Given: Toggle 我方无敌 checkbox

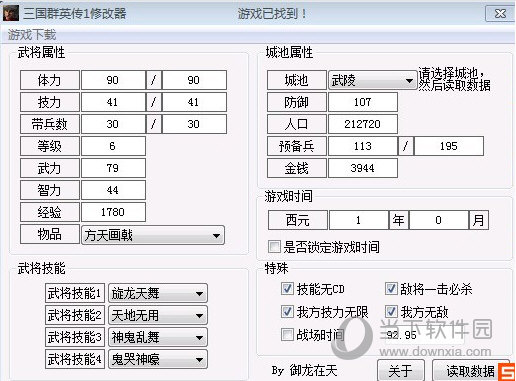Looking at the screenshot, I should pos(391,312).
